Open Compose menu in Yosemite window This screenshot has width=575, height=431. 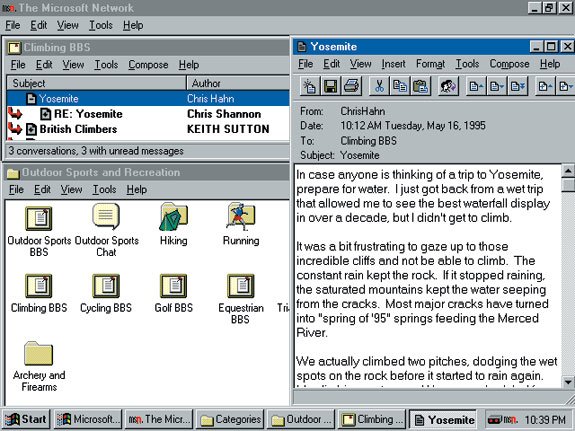509,64
